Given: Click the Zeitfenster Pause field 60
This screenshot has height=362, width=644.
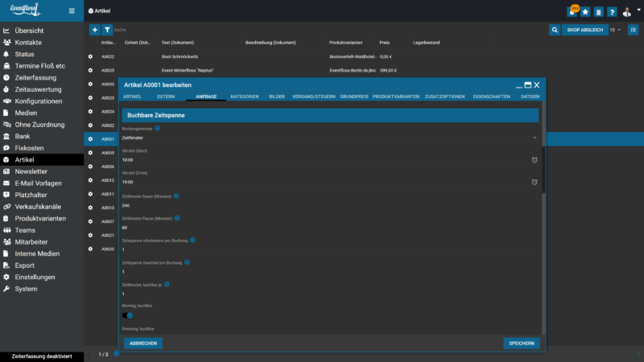Looking at the screenshot, I should [330, 228].
